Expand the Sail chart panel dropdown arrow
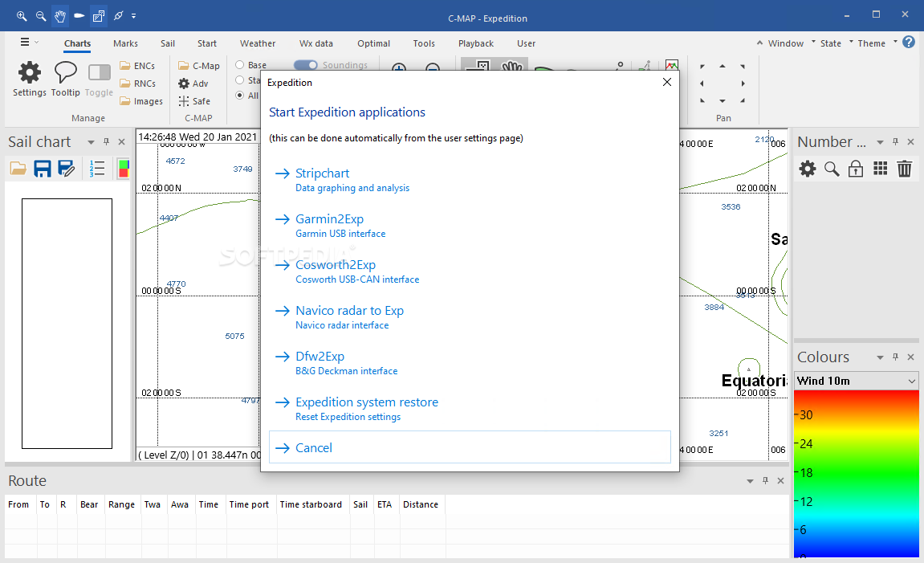Image resolution: width=924 pixels, height=563 pixels. coord(91,142)
